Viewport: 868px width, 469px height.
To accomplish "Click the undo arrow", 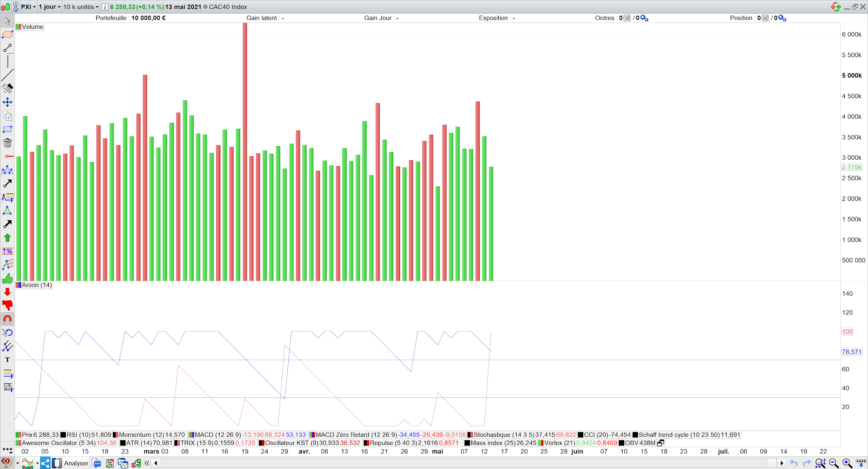I will (x=794, y=463).
